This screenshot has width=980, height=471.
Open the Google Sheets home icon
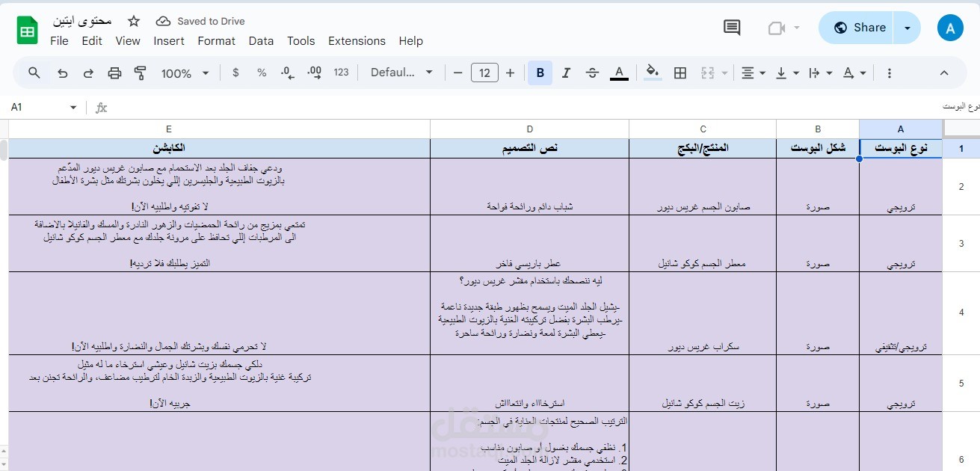(28, 30)
